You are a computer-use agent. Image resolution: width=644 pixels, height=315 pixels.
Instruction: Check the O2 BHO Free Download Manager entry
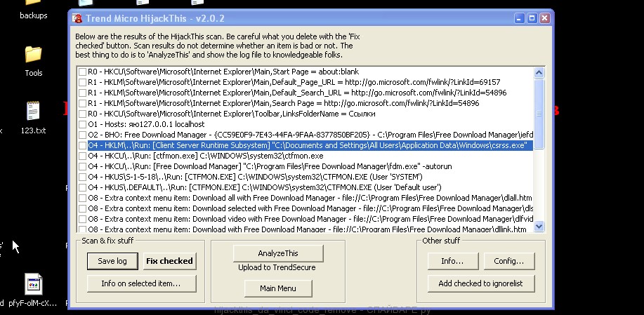(83, 135)
